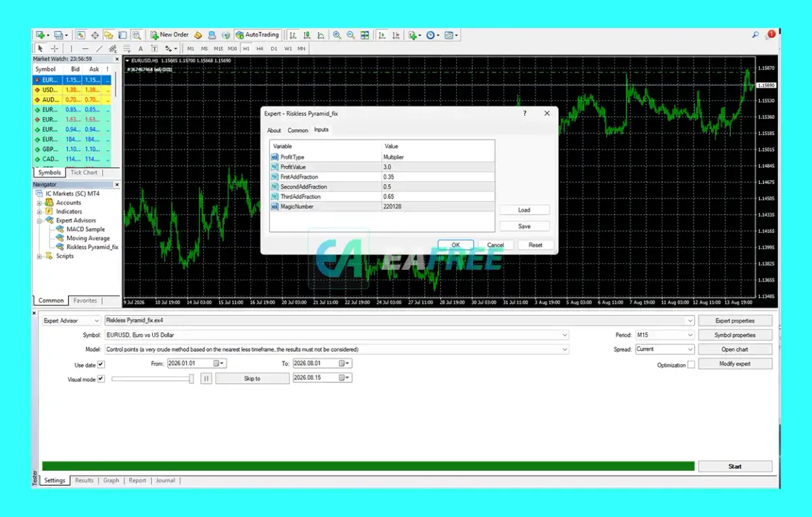
Task: Enable the Optimization checkbox
Action: point(691,365)
